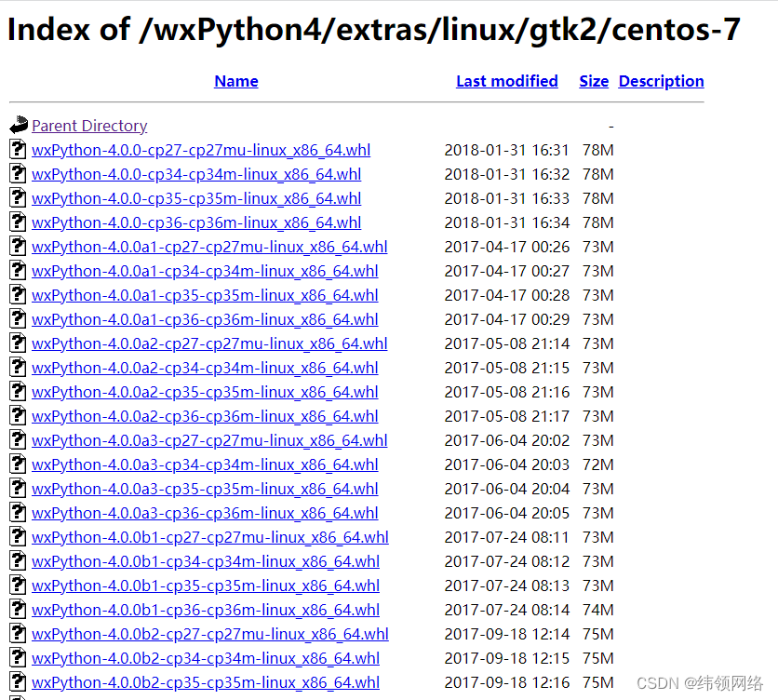Viewport: 778px width, 700px height.
Task: Click the date 2017-07-24 08:11
Action: pos(506,537)
